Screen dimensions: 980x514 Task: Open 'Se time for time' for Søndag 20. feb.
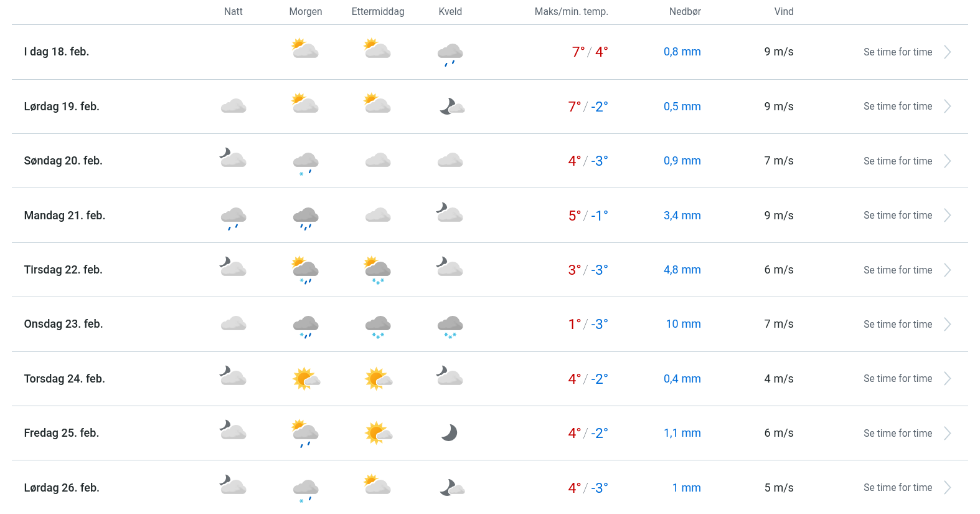(x=897, y=161)
